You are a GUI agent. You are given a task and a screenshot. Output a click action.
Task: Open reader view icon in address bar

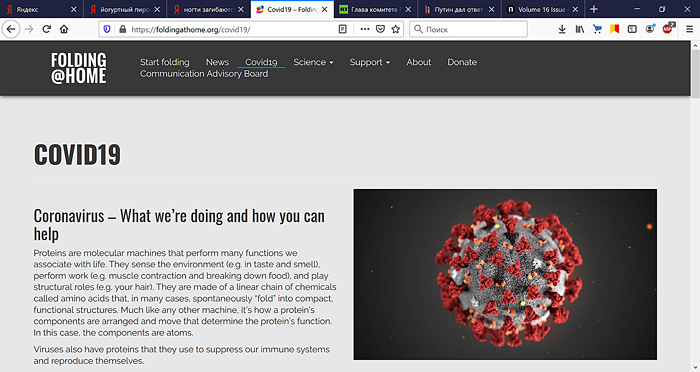click(342, 29)
